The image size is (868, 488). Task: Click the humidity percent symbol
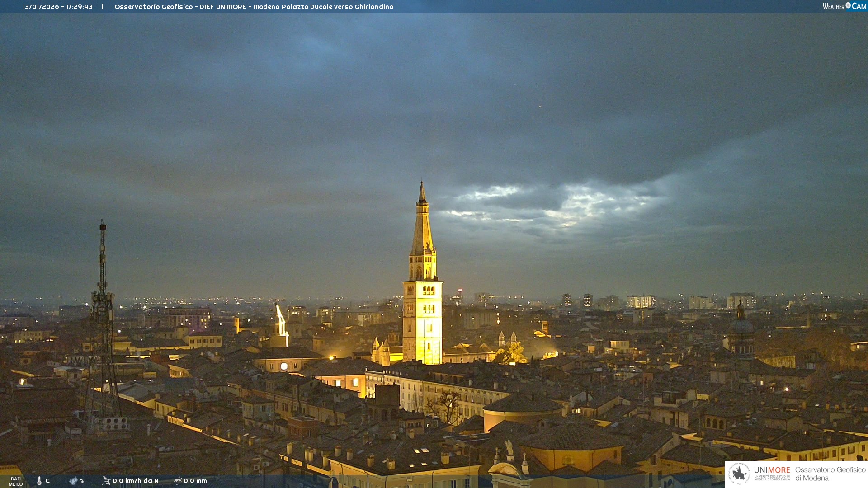(82, 481)
